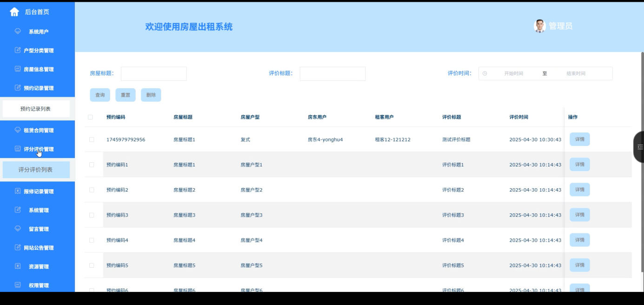Click the home icon beside 后台首页

coord(14,12)
